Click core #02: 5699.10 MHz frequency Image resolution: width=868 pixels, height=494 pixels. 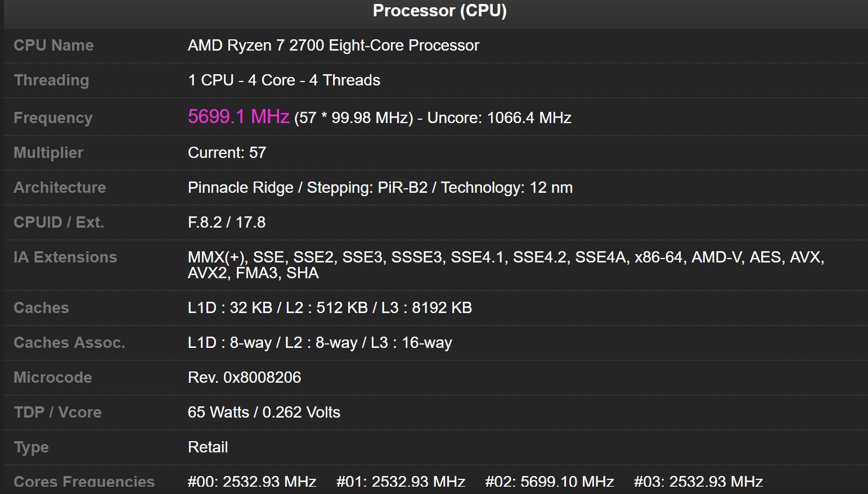550,482
